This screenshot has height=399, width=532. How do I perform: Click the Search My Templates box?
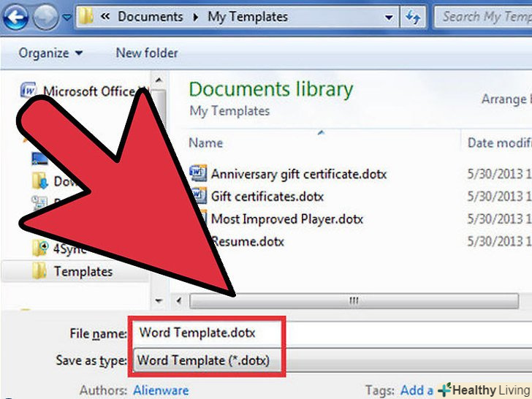click(484, 17)
